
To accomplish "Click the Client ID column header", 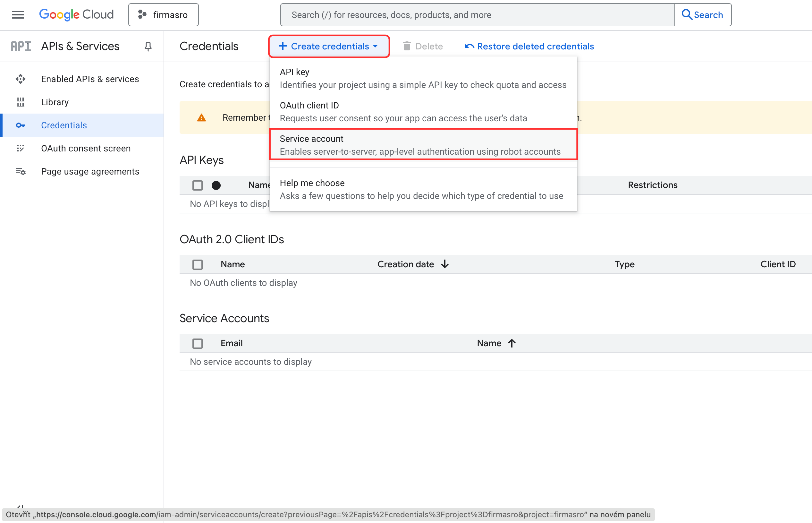I will point(778,264).
